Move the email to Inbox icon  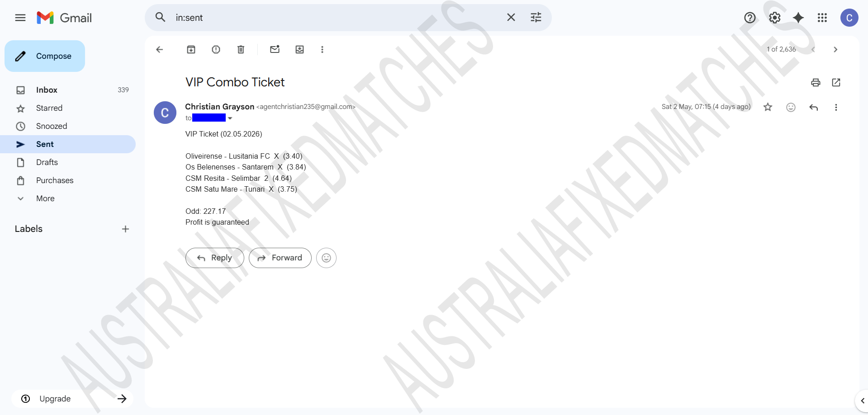[x=299, y=49]
